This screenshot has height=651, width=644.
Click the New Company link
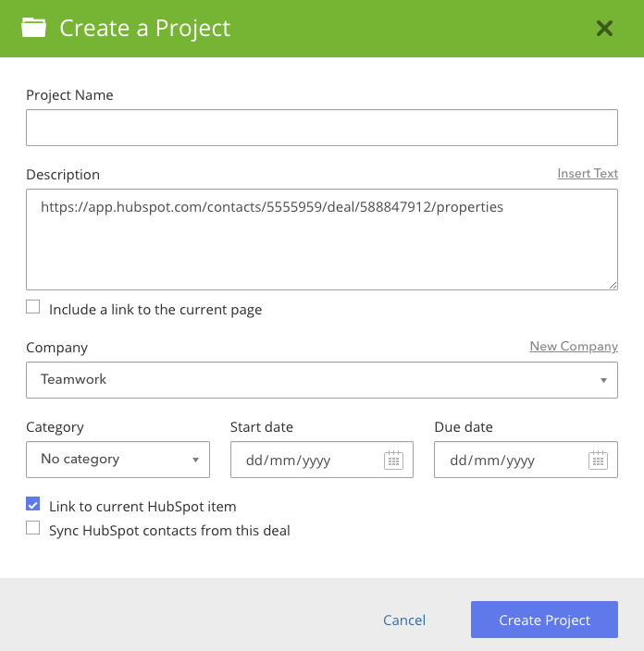(574, 346)
